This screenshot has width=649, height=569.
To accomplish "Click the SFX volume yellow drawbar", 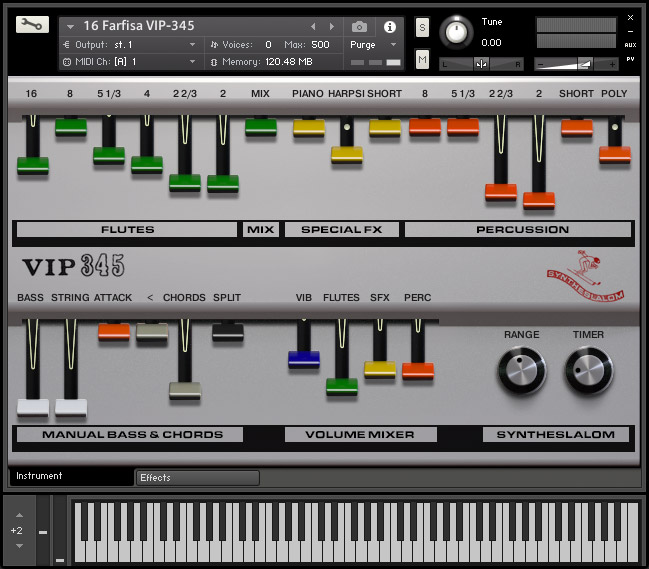I will pyautogui.click(x=380, y=370).
